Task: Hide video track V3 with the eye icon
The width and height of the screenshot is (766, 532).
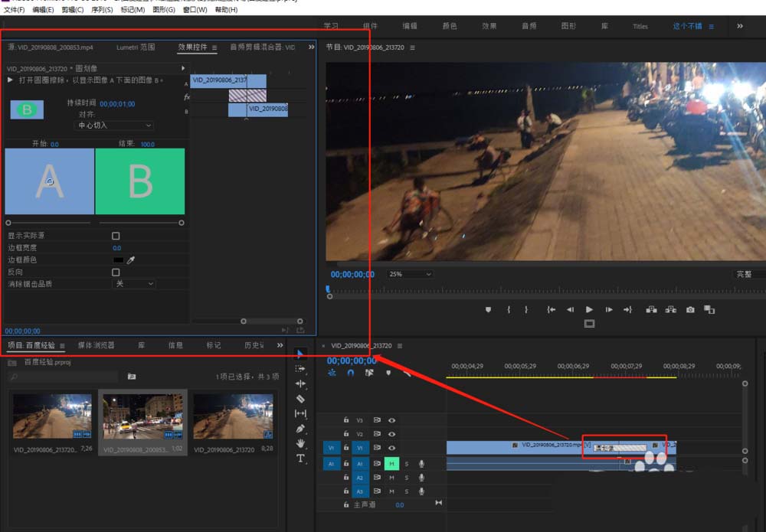Action: point(391,420)
